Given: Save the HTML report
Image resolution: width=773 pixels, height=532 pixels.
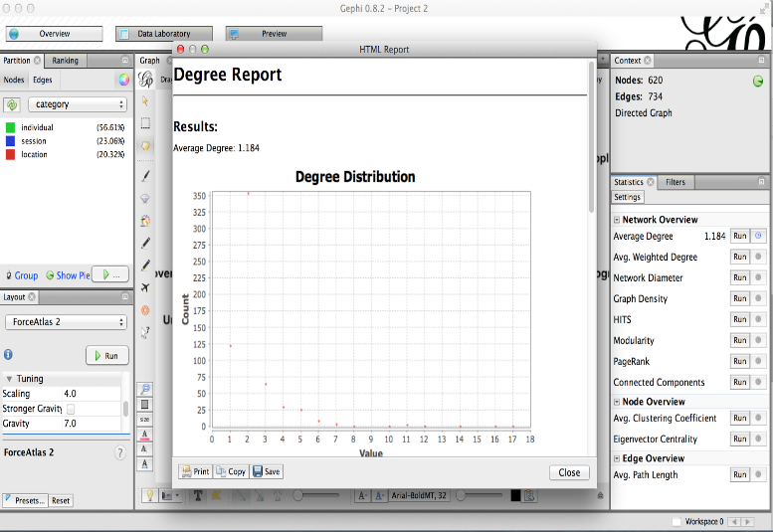Looking at the screenshot, I should coord(267,471).
